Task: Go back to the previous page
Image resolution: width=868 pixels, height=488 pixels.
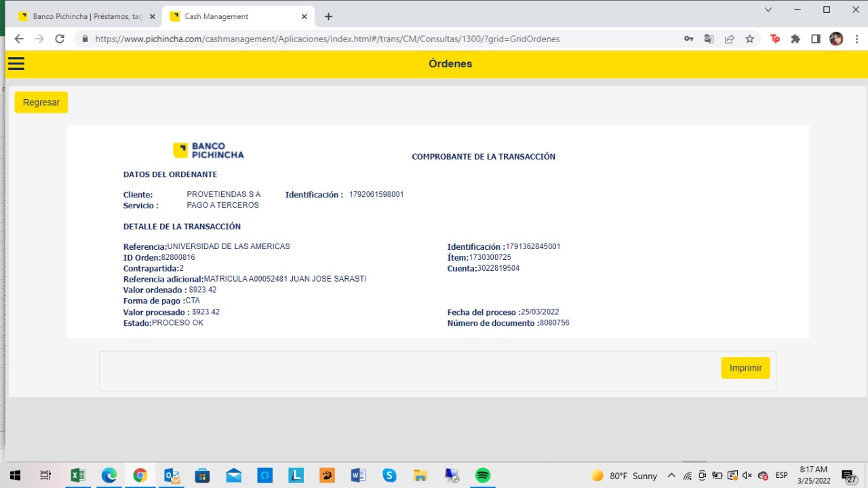Action: pyautogui.click(x=19, y=39)
